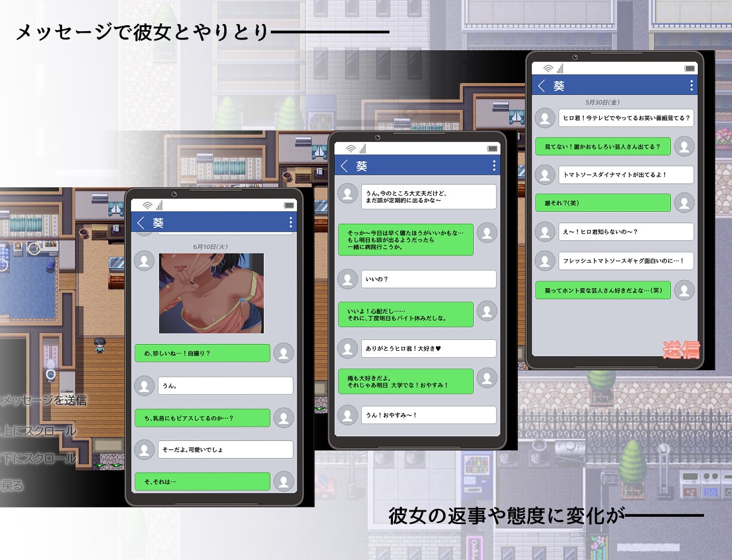Tap the back arrow on left phone
Viewport: 732px width, 560px height.
tap(141, 223)
